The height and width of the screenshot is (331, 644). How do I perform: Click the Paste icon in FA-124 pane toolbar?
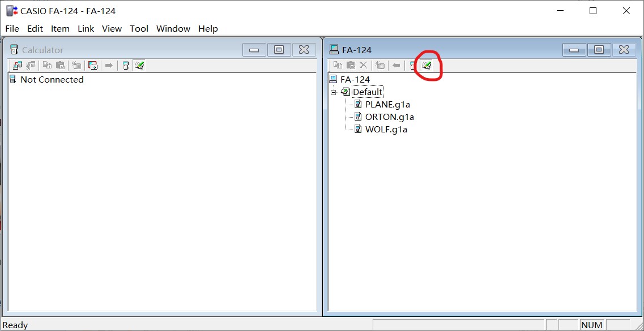(x=351, y=65)
